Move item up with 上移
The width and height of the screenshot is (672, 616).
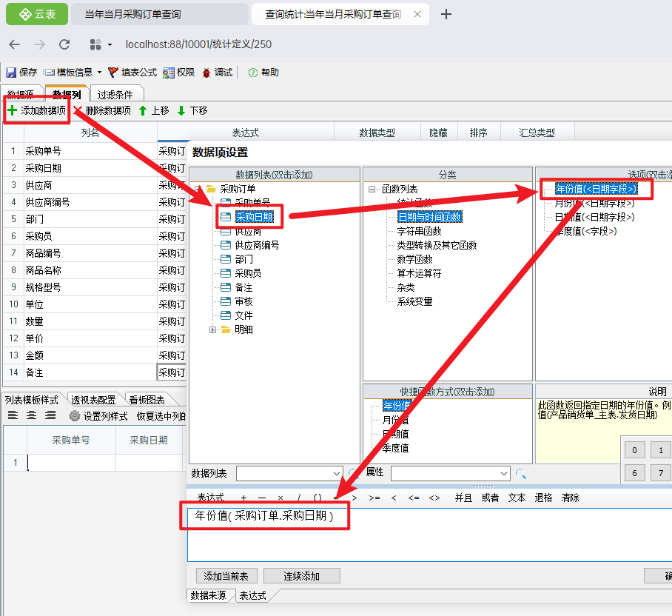click(154, 110)
